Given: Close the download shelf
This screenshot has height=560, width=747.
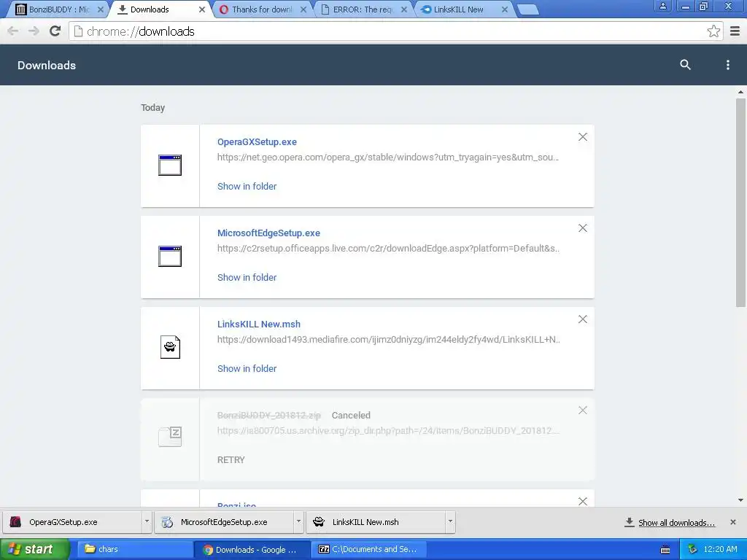Looking at the screenshot, I should coord(732,522).
